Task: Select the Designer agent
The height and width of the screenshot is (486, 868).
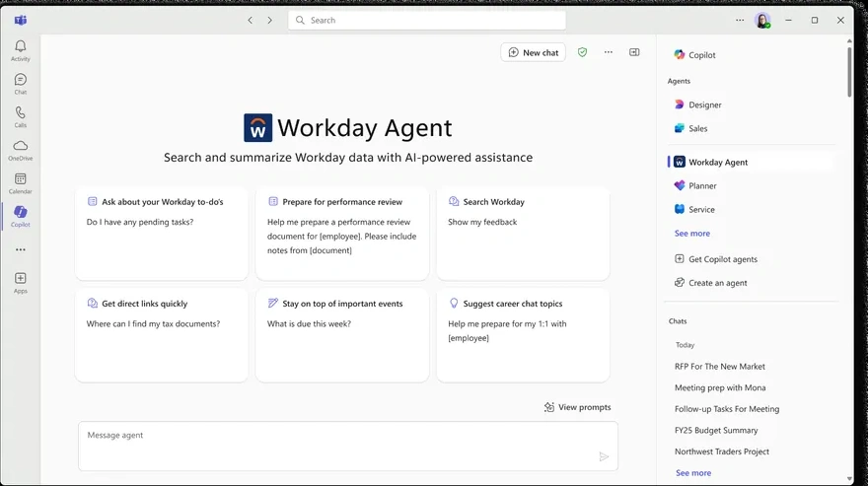Action: pos(698,104)
